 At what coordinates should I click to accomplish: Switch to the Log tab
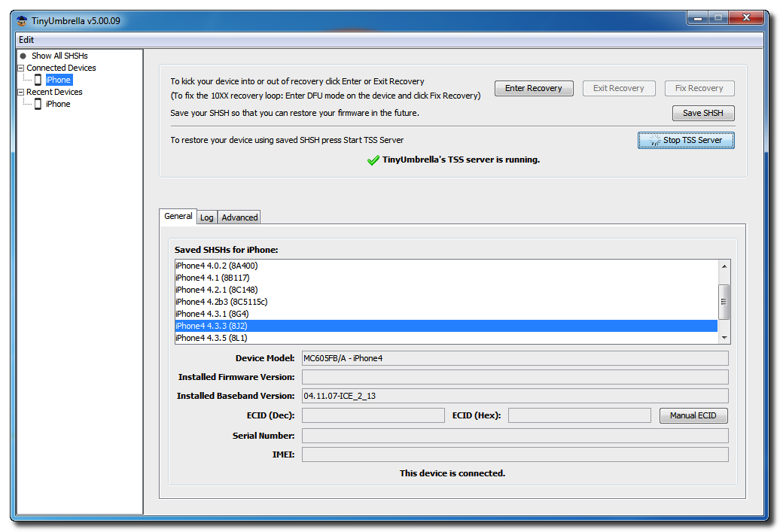coord(206,217)
